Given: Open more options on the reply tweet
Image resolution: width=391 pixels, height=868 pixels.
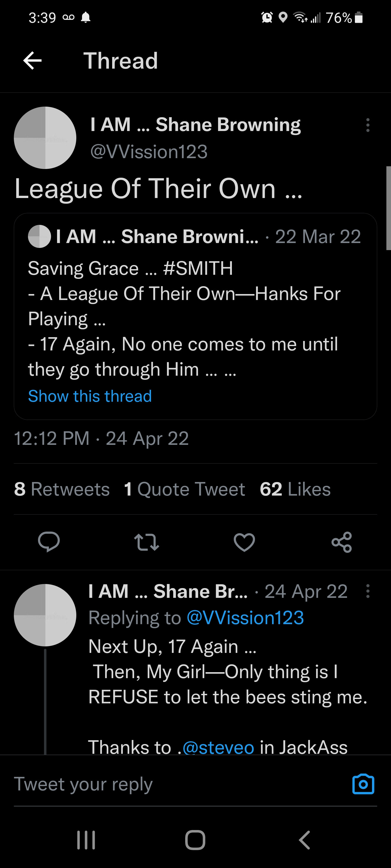Looking at the screenshot, I should [x=368, y=591].
